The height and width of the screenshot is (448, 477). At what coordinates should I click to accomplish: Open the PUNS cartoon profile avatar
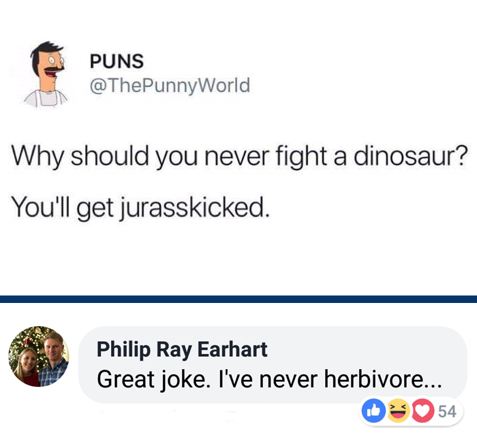coord(46,74)
